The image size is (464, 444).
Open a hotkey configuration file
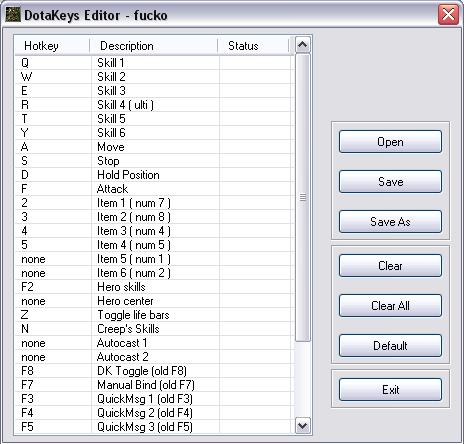coord(390,142)
